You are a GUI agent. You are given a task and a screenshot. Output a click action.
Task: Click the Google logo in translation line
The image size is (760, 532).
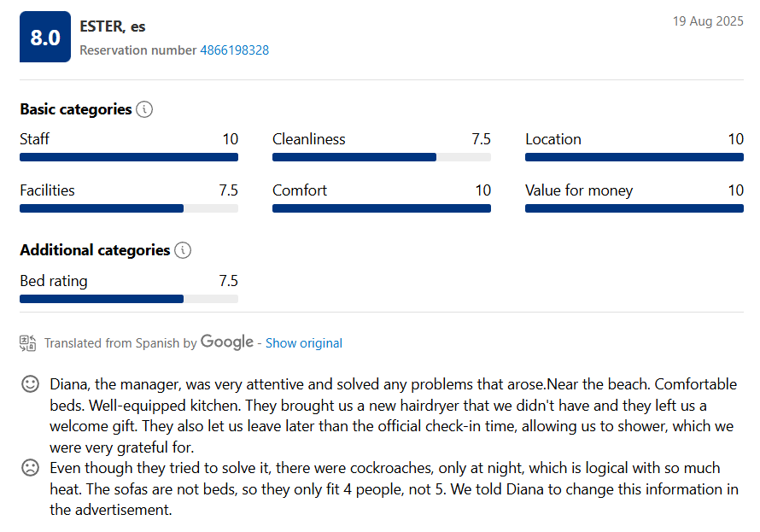coord(227,342)
